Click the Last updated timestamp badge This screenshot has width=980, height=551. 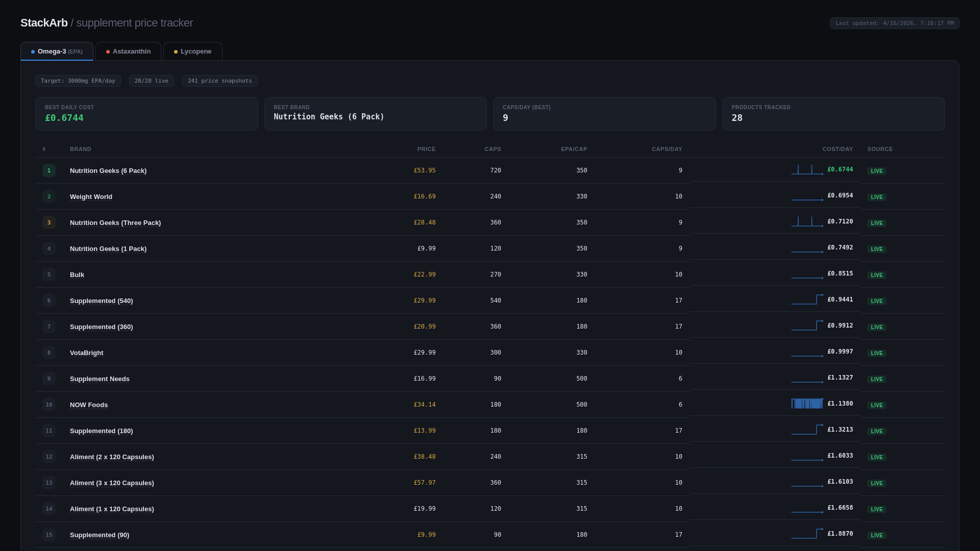pos(894,23)
